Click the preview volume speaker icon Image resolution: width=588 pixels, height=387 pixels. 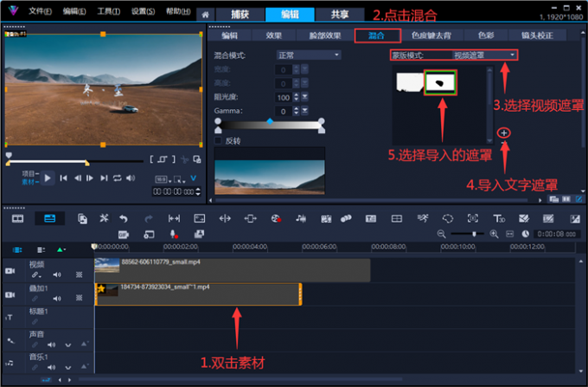(131, 178)
